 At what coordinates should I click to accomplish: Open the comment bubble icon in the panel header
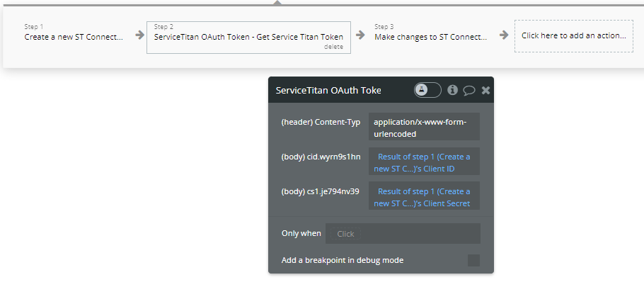click(469, 91)
